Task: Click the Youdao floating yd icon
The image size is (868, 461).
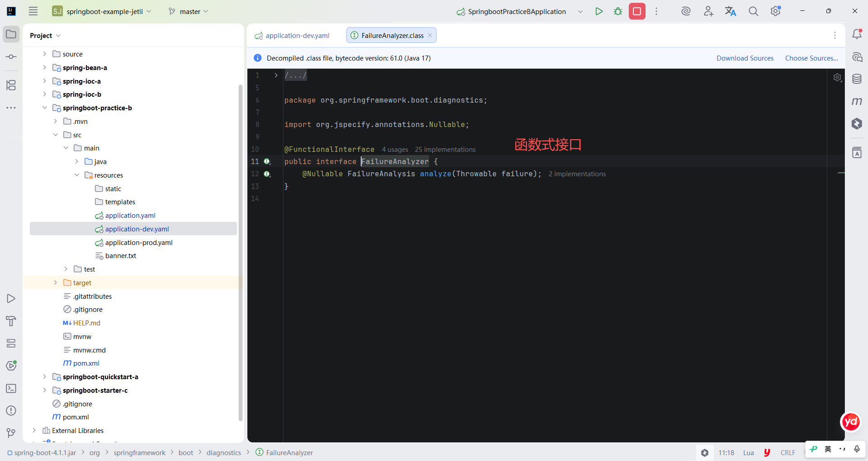Action: (851, 422)
